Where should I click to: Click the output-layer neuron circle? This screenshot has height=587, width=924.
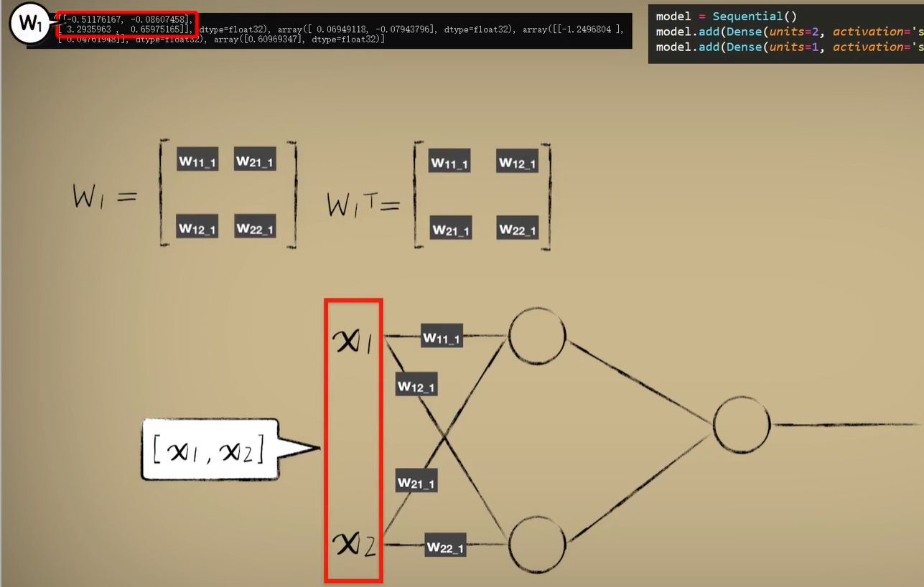[742, 424]
